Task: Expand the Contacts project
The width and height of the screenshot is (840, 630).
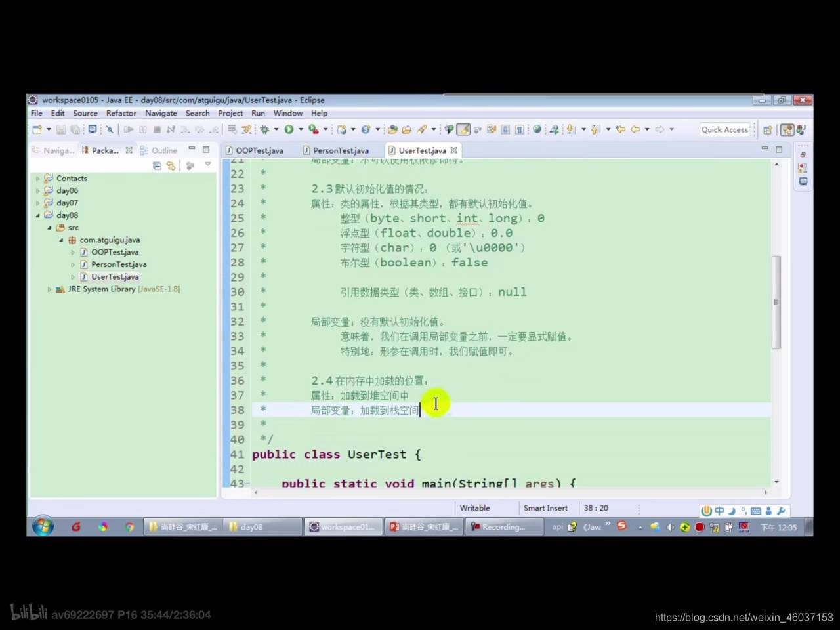Action: point(37,178)
